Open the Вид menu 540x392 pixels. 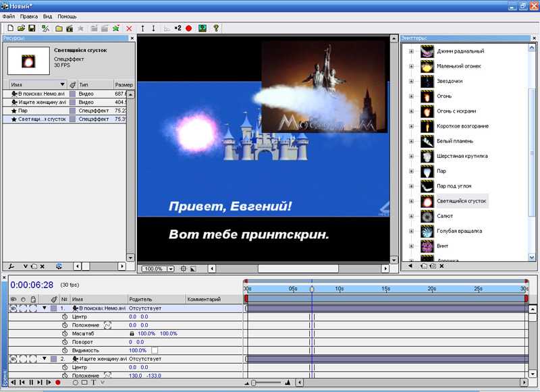pyautogui.click(x=47, y=16)
